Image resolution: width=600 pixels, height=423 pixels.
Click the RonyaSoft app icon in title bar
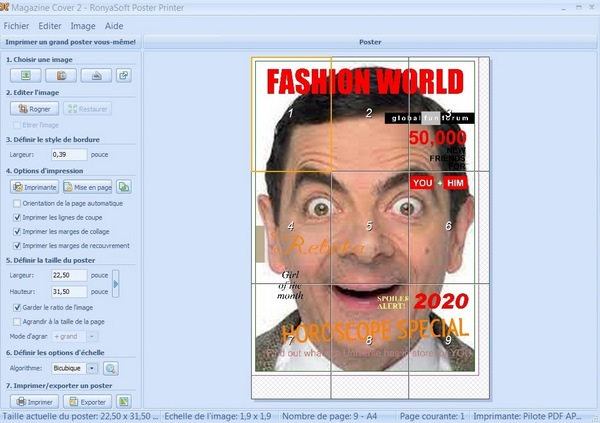[5, 7]
